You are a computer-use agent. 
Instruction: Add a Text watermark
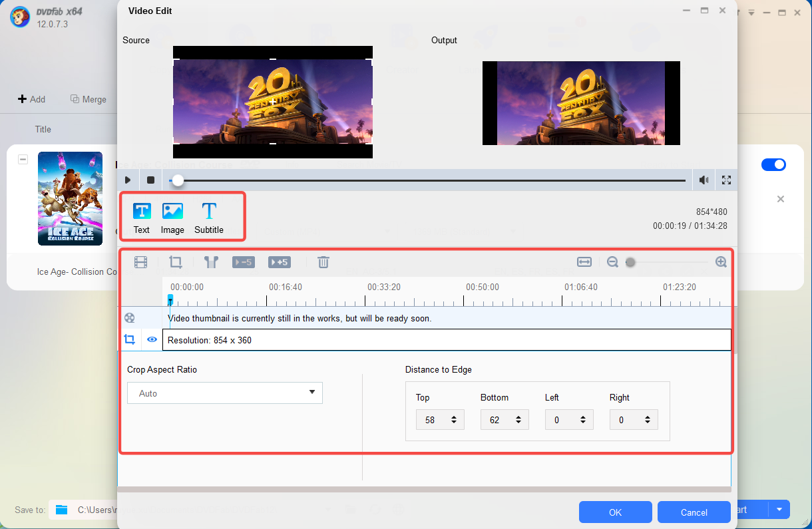coord(142,218)
